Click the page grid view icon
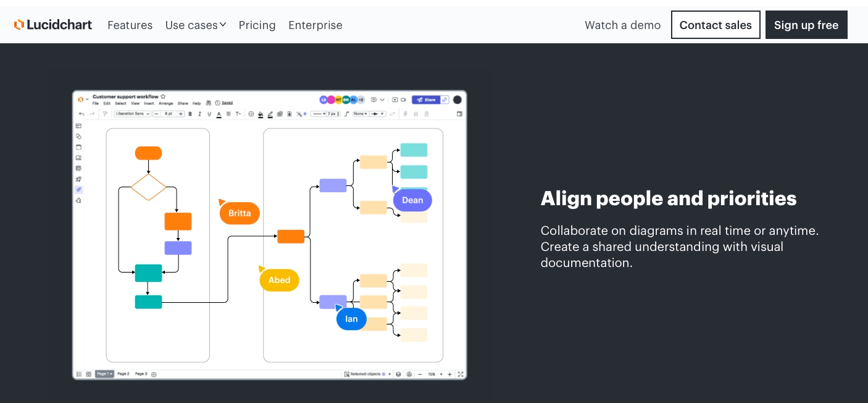This screenshot has width=868, height=403. point(89,374)
